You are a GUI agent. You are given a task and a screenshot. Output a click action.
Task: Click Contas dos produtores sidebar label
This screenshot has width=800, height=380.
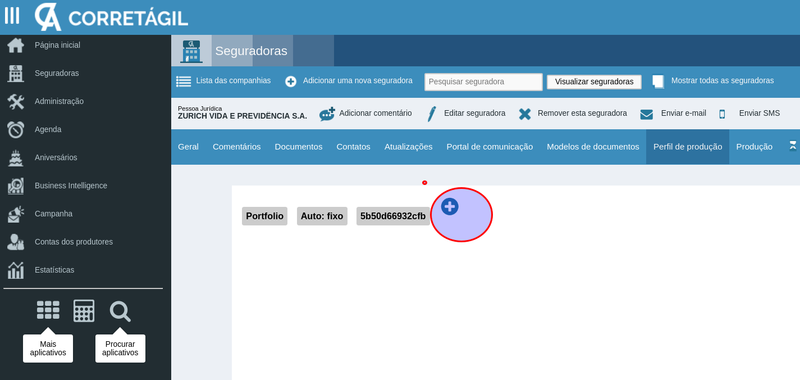pyautogui.click(x=74, y=242)
